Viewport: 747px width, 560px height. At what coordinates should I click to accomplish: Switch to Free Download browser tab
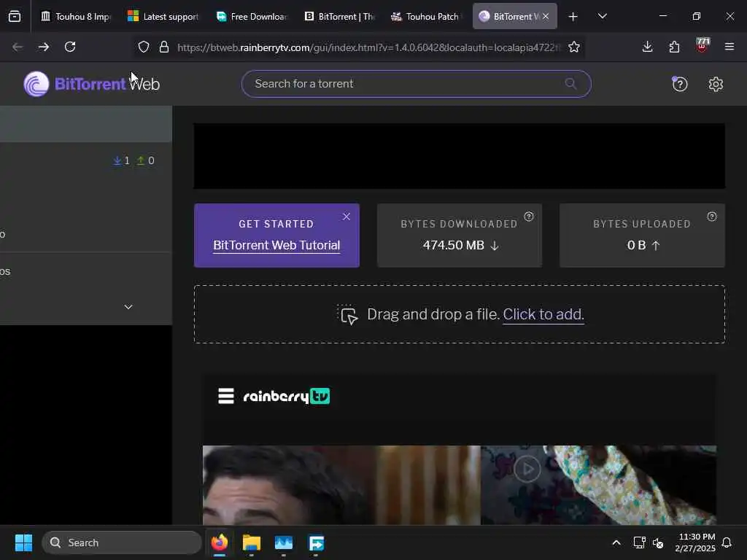252,17
